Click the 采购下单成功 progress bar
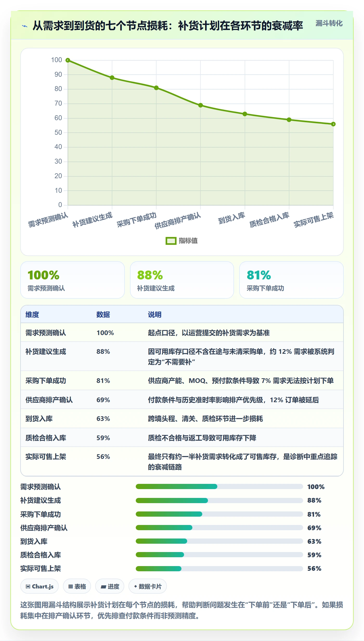Image resolution: width=364 pixels, height=641 pixels. 219,514
